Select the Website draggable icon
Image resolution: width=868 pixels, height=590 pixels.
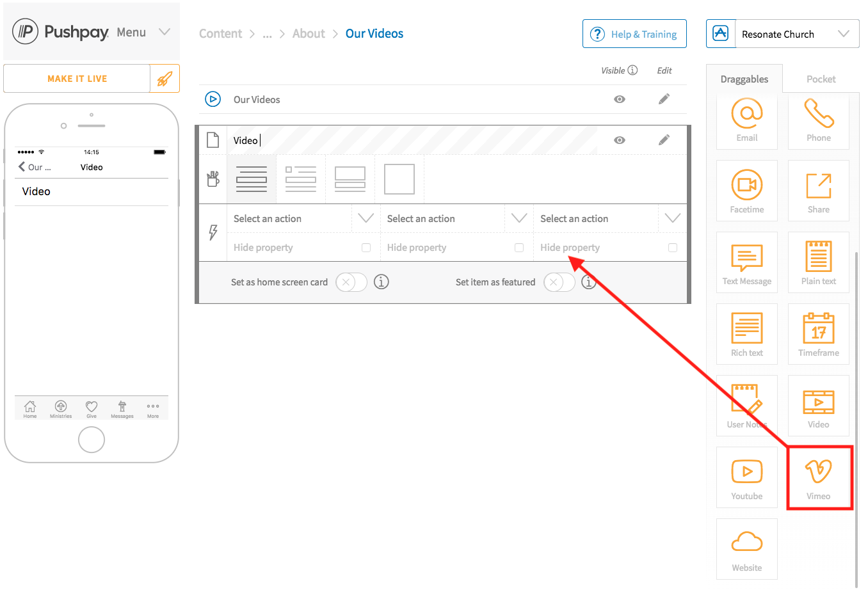[746, 548]
